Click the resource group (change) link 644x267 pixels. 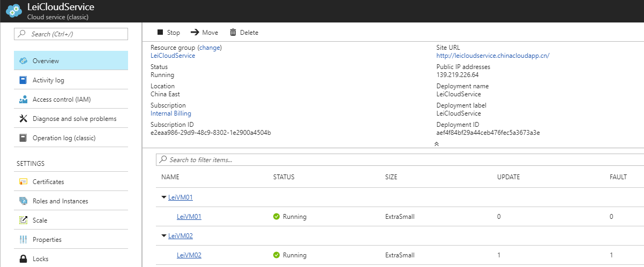pos(209,48)
